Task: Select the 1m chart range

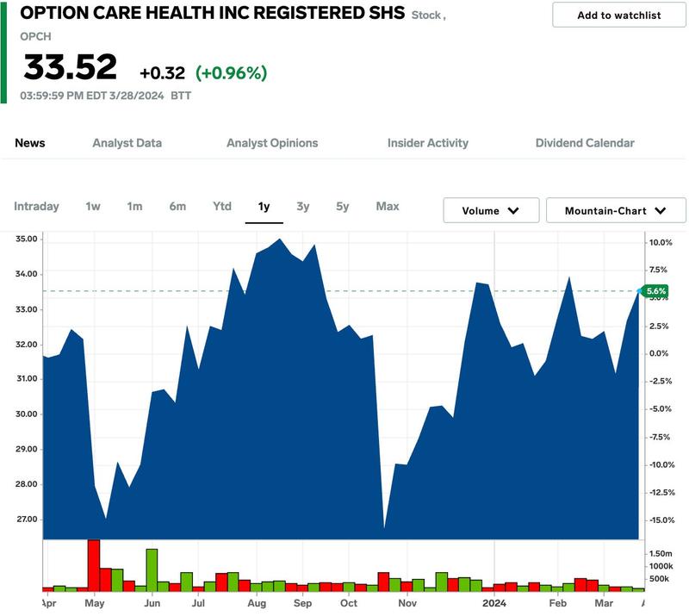Action: click(134, 206)
